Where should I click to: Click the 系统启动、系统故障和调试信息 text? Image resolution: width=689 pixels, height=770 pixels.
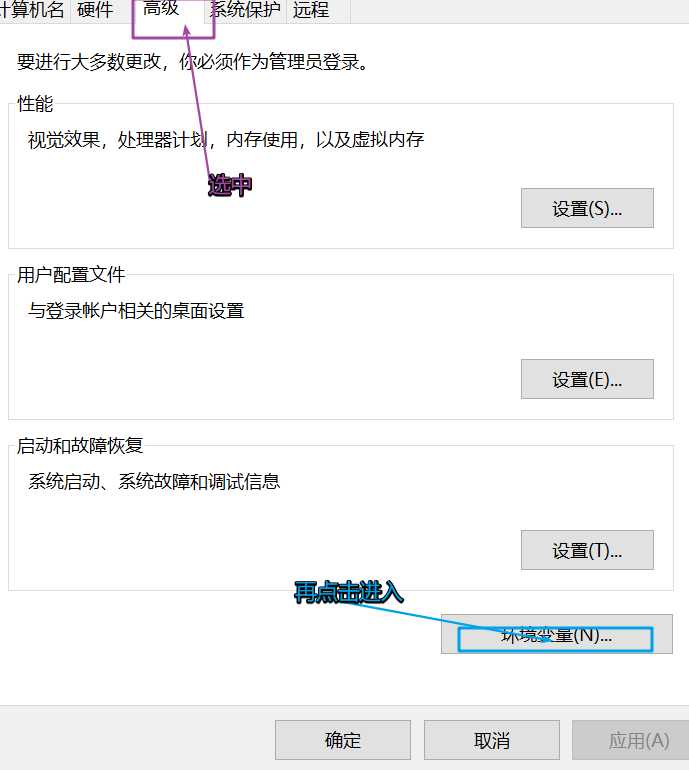(x=154, y=482)
